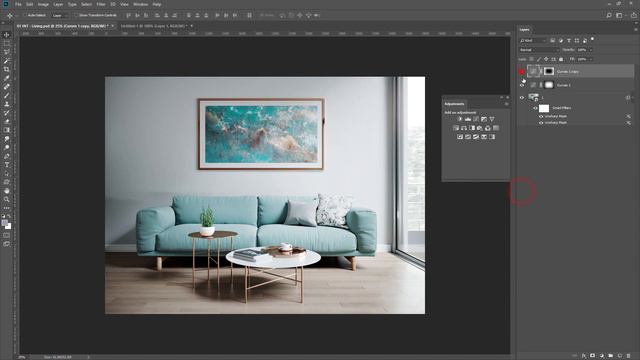
Task: Hide the smart object layer 1
Action: point(522,98)
